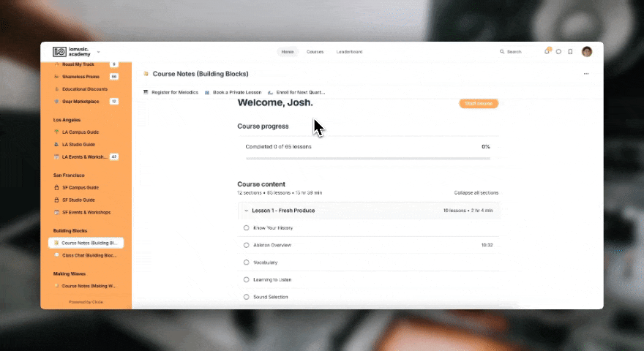The image size is (644, 351).
Task: Collapse all sections of course content
Action: (x=476, y=192)
